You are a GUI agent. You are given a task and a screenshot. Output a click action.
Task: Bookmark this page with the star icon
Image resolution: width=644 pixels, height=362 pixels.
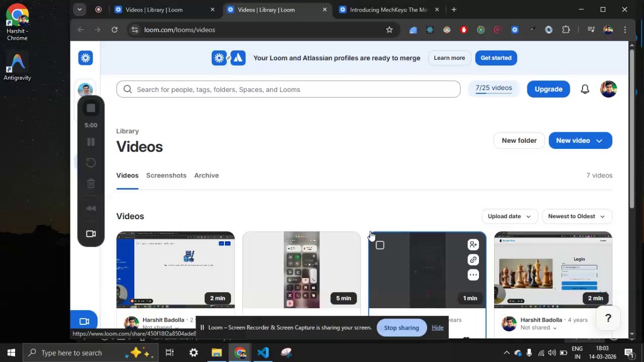[389, 30]
